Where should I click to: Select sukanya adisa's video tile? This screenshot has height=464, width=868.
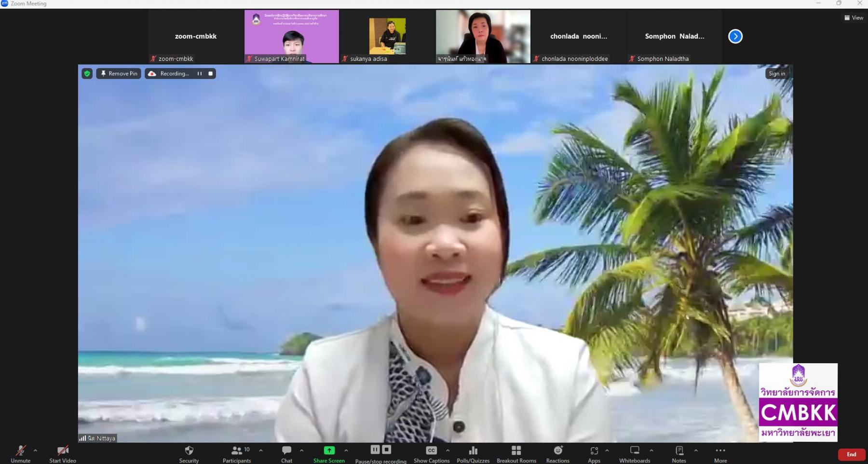tap(387, 37)
